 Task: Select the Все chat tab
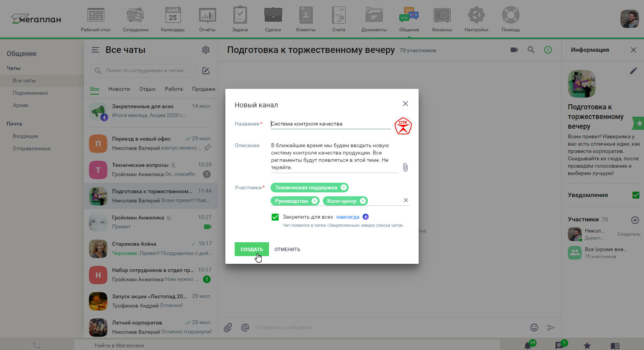click(94, 89)
